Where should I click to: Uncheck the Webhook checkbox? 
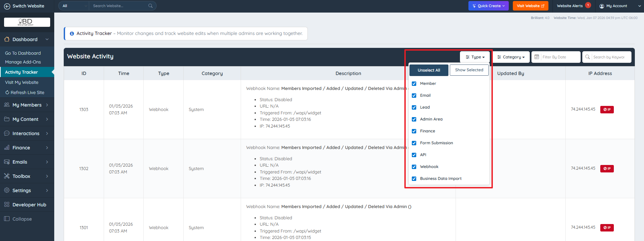coord(414,167)
